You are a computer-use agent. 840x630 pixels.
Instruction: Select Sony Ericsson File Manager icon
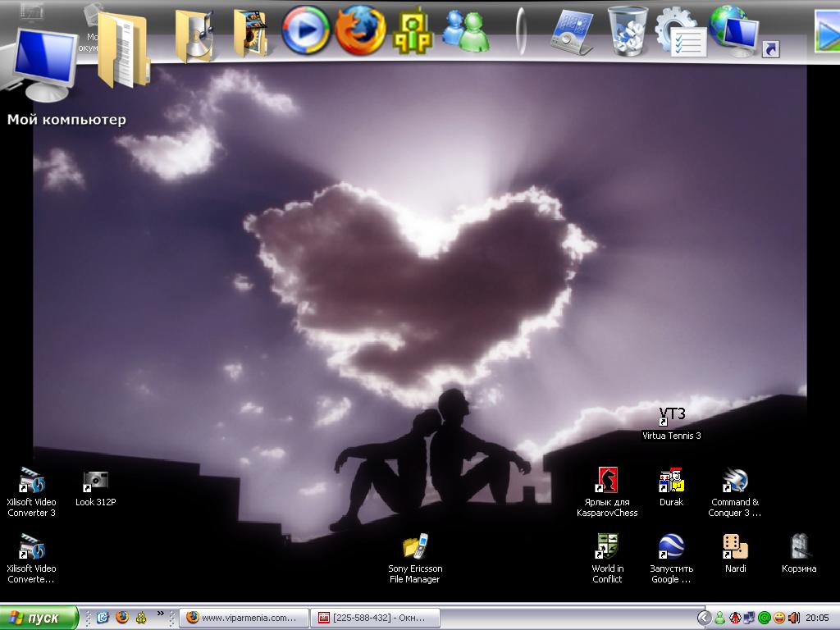[415, 547]
